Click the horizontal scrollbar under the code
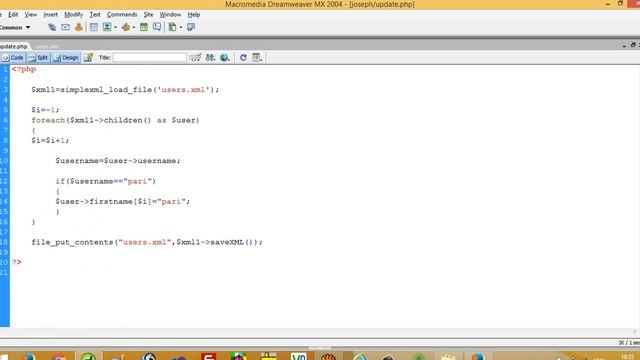 pyautogui.click(x=318, y=332)
